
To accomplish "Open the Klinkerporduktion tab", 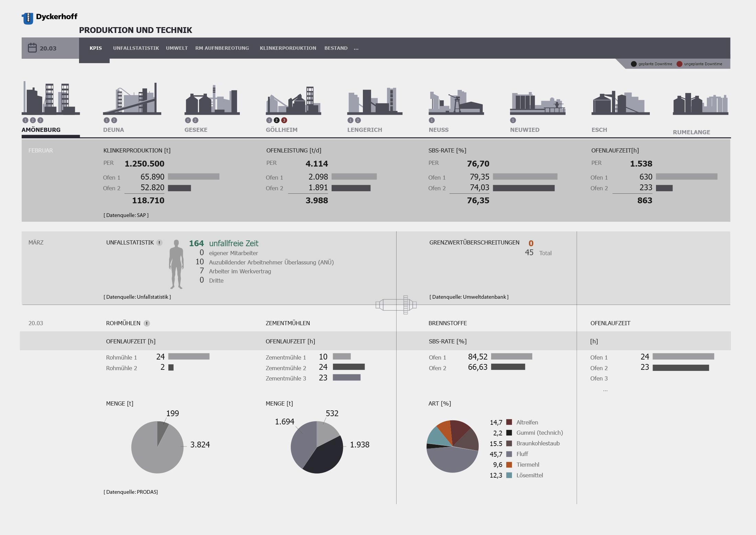I will tap(288, 48).
